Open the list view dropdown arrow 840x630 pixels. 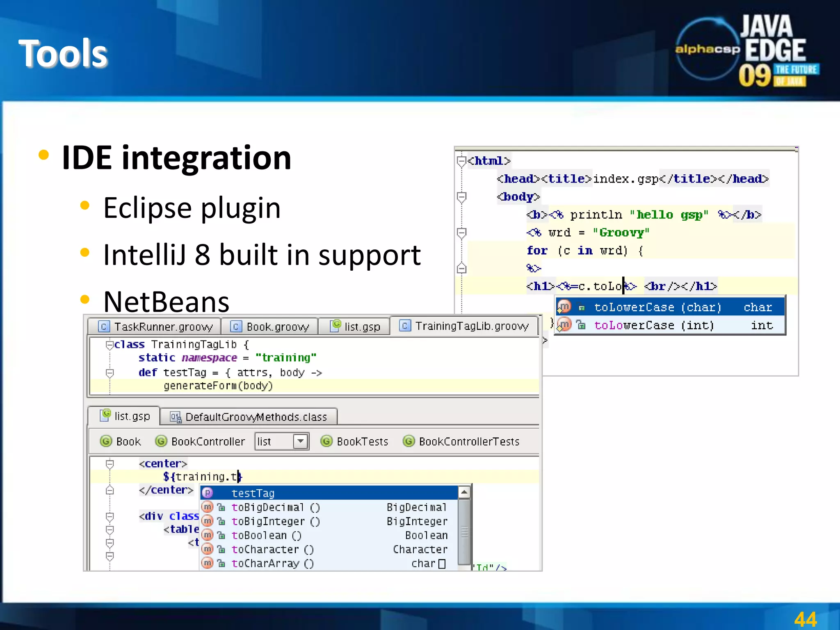301,441
